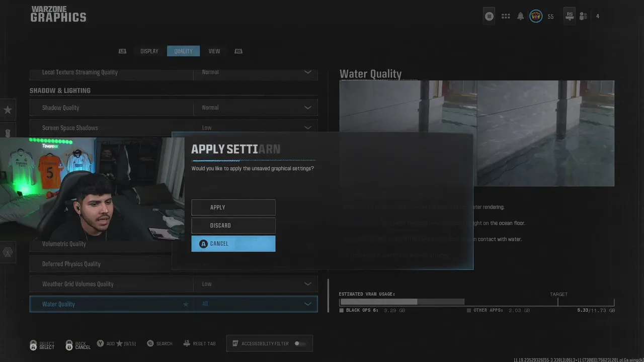Click the LB bumper tab icon
The height and width of the screenshot is (362, 644).
click(x=122, y=51)
